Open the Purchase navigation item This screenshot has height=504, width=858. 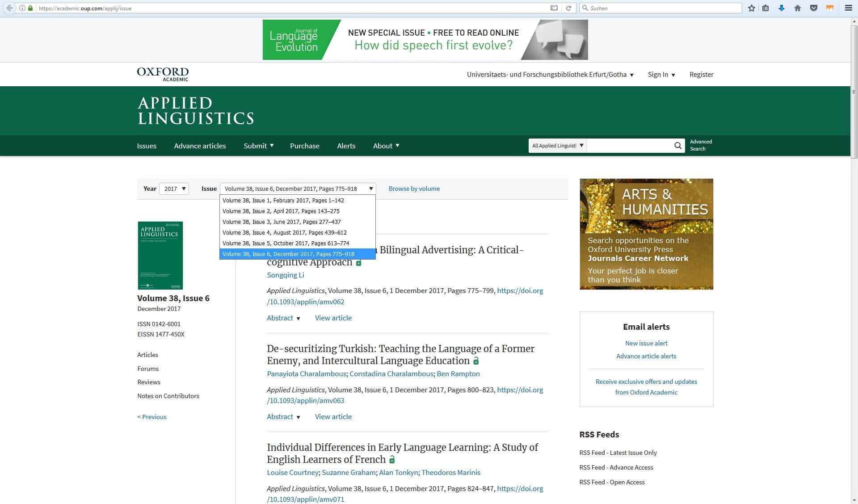click(305, 146)
